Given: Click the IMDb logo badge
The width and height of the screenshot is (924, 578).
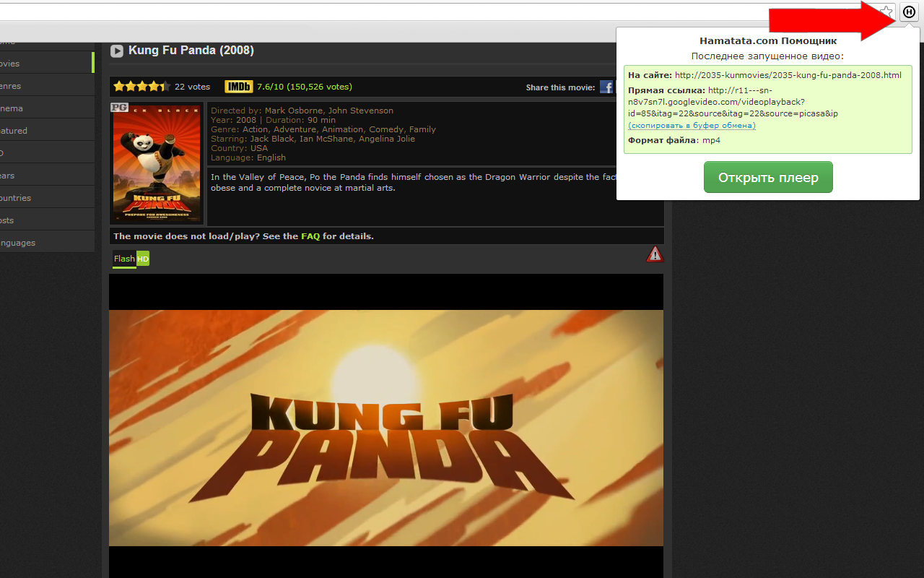Looking at the screenshot, I should (238, 87).
